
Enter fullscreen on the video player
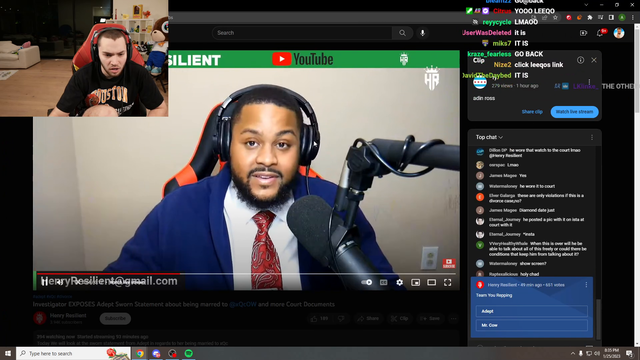(448, 282)
